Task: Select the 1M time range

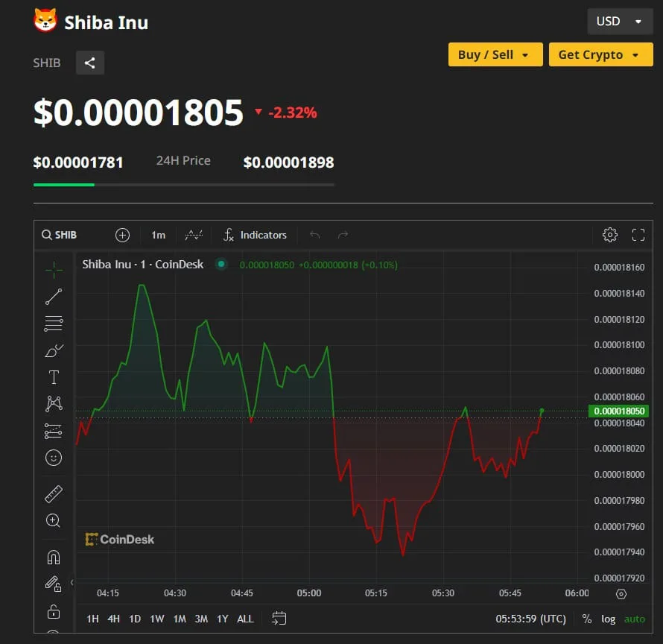Action: 180,619
